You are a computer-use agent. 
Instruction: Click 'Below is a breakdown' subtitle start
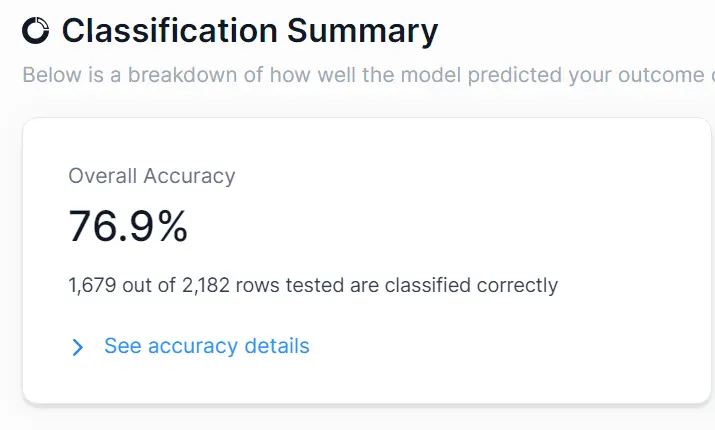coord(108,75)
